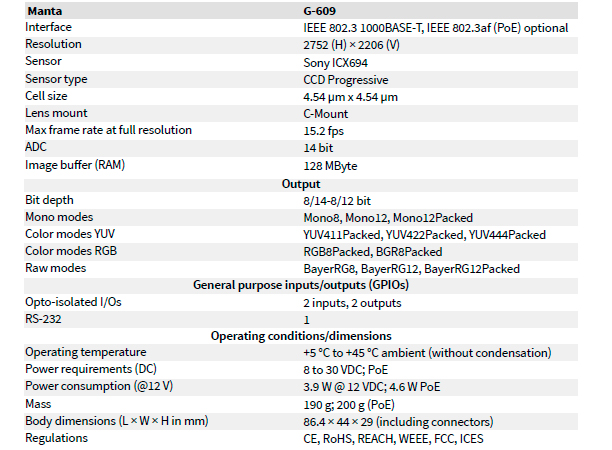Select the C-Mount lens mount value

point(326,114)
